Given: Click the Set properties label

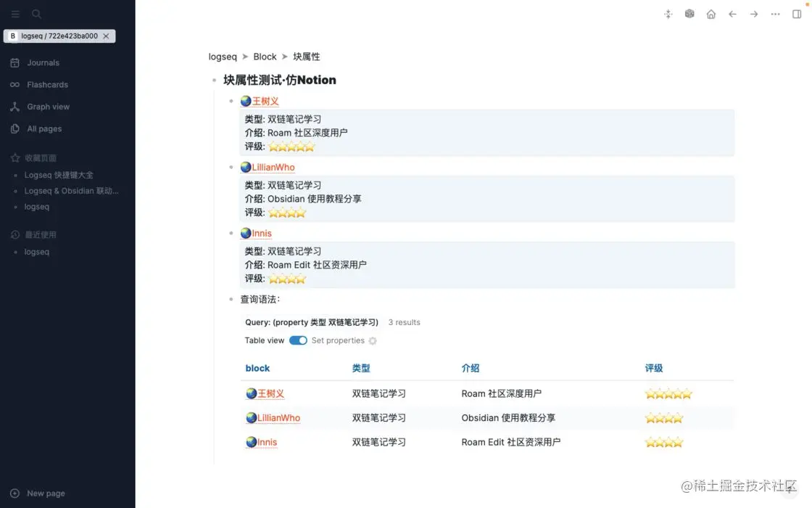Looking at the screenshot, I should [x=338, y=340].
